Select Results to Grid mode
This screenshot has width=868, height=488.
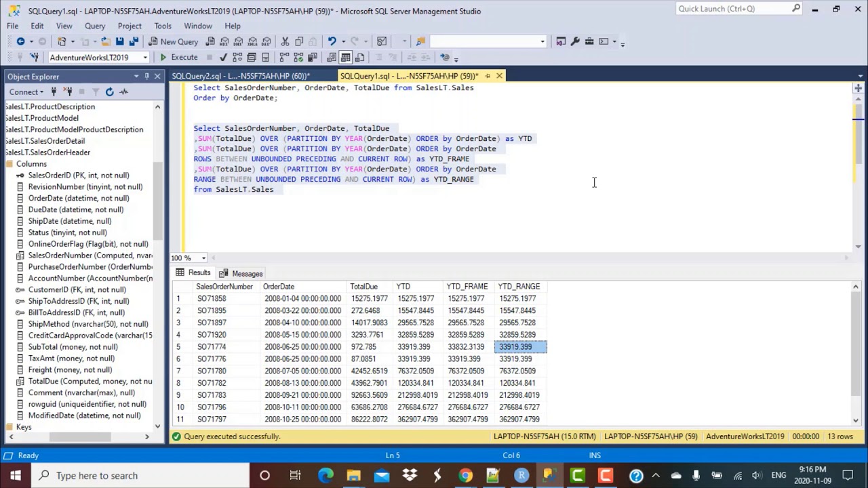(x=346, y=58)
